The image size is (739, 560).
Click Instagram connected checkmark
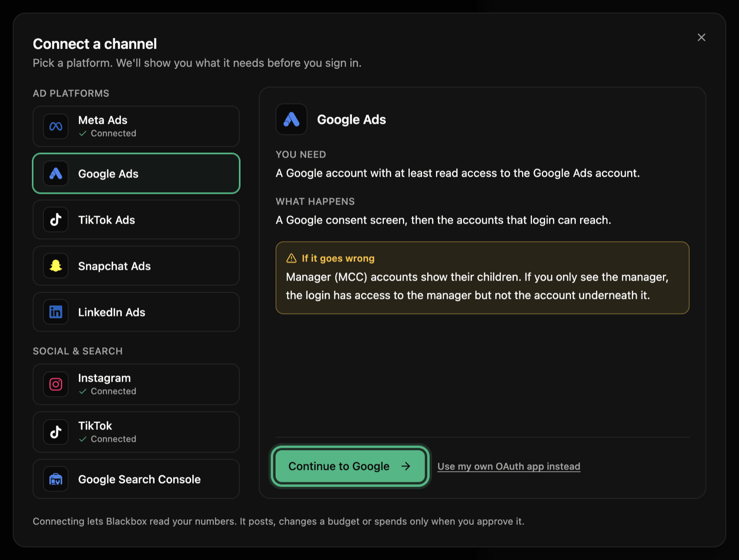[83, 391]
